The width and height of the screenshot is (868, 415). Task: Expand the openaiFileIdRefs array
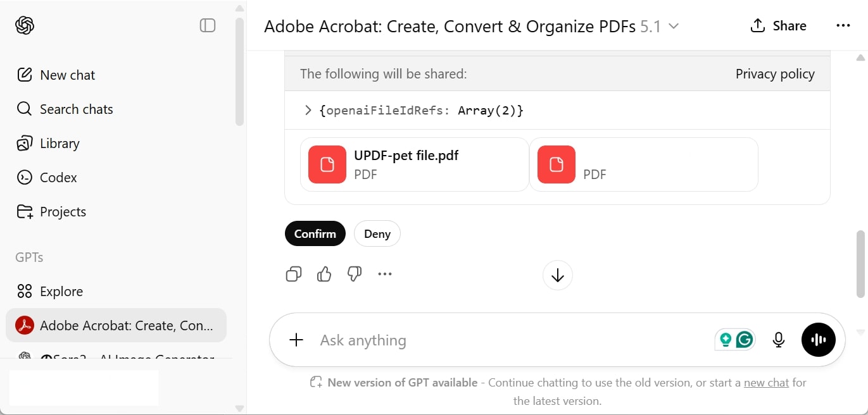pos(308,110)
